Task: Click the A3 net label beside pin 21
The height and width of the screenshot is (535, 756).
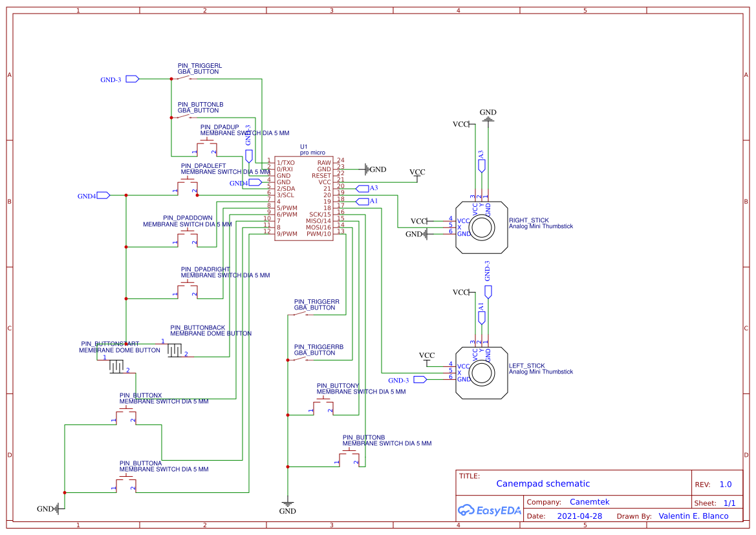Action: coord(364,188)
